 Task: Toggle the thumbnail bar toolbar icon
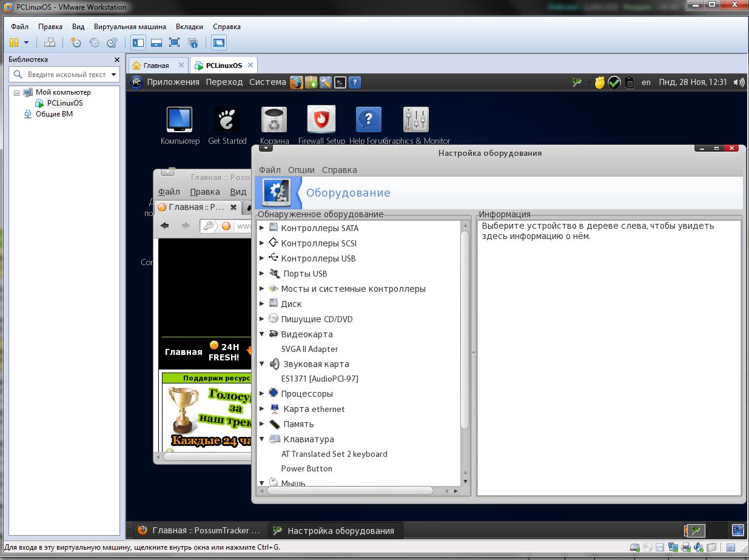point(156,42)
